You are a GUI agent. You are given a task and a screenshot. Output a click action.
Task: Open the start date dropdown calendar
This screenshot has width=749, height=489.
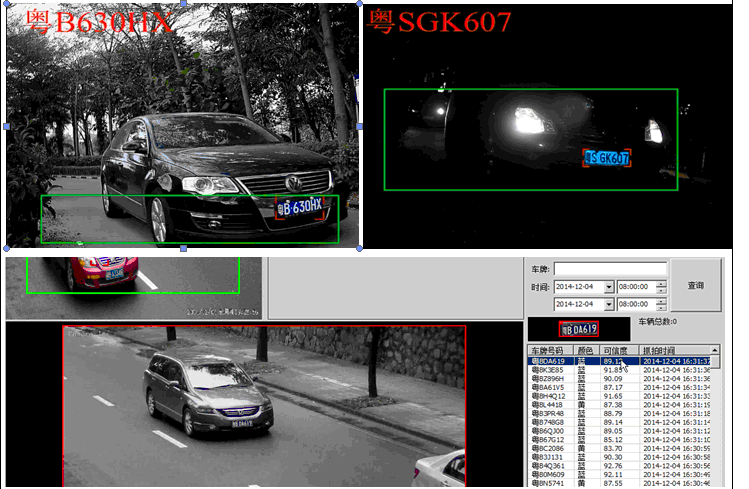(x=609, y=287)
